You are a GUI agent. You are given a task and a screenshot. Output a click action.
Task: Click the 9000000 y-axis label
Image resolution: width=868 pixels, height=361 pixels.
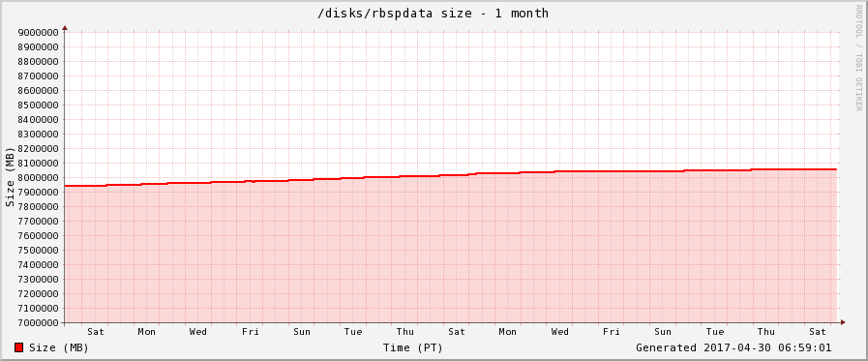pyautogui.click(x=39, y=32)
